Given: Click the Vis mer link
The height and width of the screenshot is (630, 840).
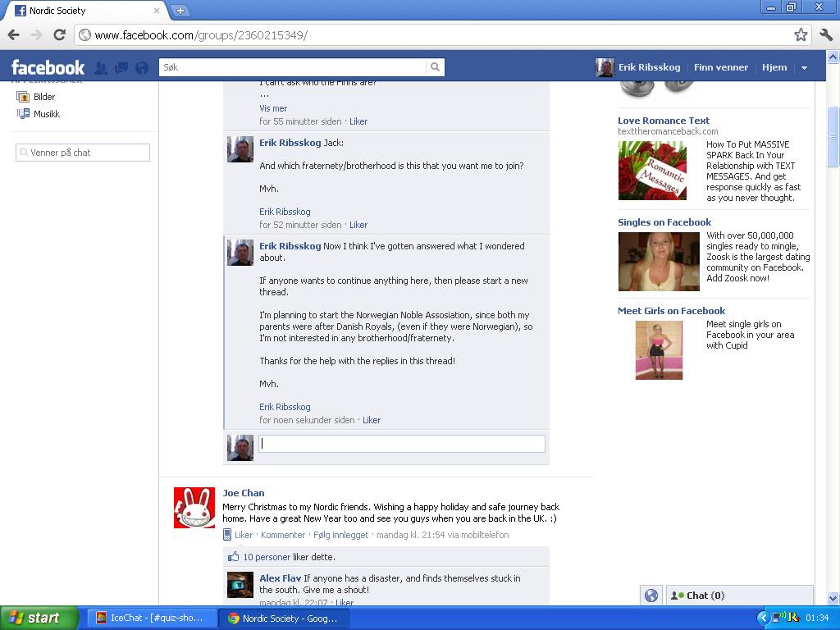Looking at the screenshot, I should (x=272, y=107).
